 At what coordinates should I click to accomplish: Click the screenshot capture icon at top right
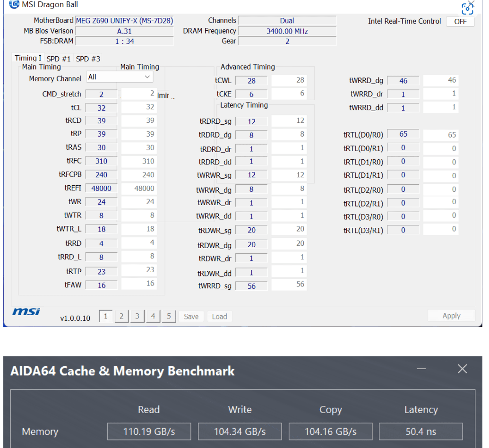[x=467, y=9]
